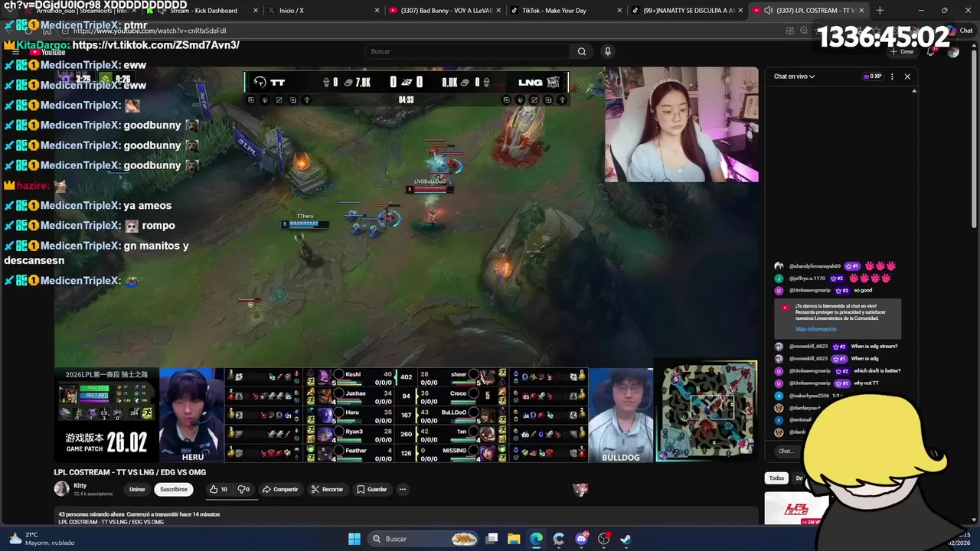This screenshot has width=980, height=551.
Task: Click the browser zoom magnifier icon
Action: [804, 31]
